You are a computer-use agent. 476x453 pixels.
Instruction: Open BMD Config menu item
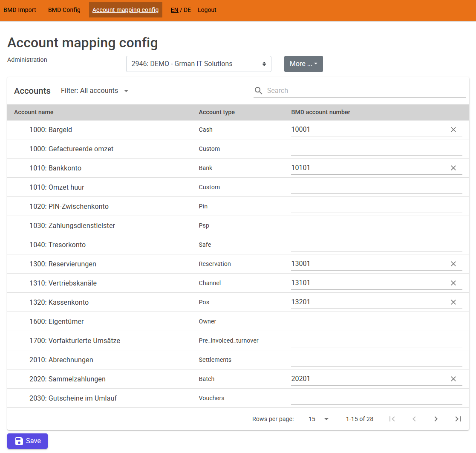click(x=64, y=10)
